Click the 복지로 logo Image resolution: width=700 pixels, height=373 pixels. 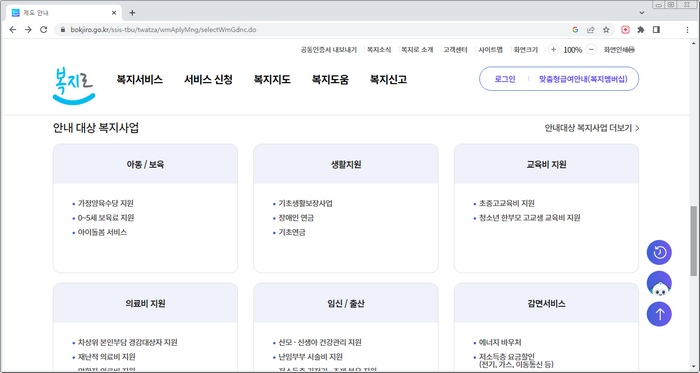[x=74, y=85]
